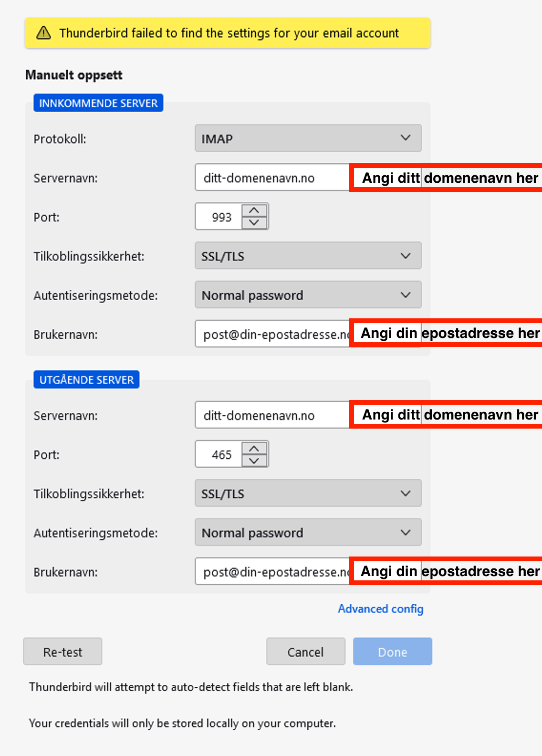
Task: Click incoming Servernavn text field
Action: 272,178
